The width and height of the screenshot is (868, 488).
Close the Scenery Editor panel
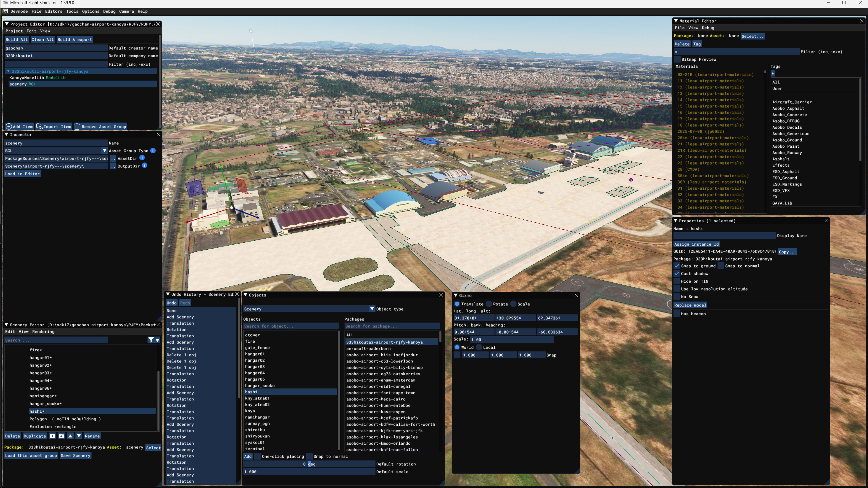coord(158,325)
